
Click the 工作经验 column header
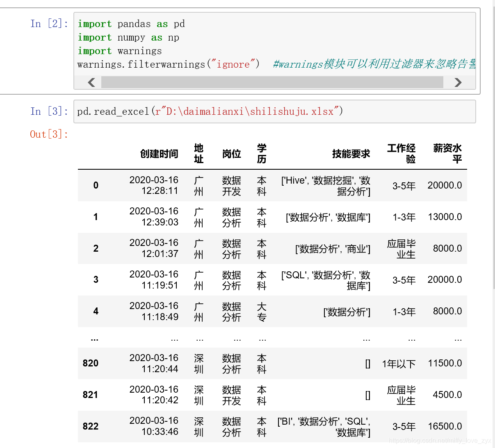click(x=401, y=154)
